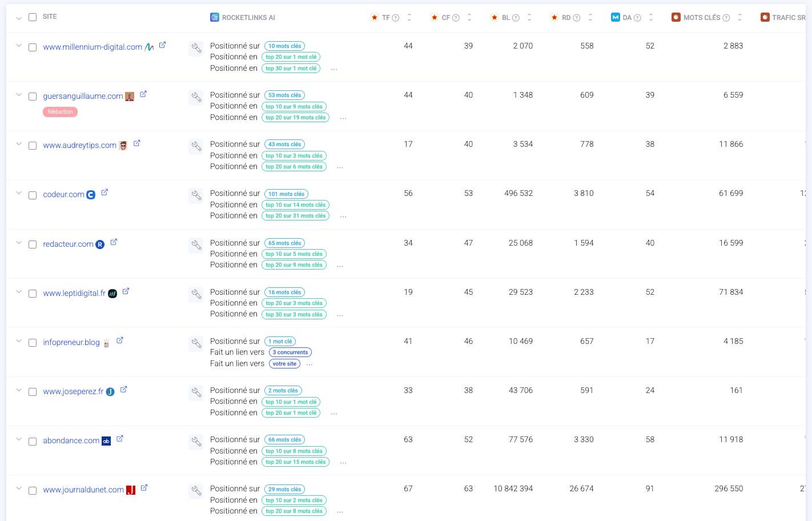
Task: Open external link icon next to www.audreytips.com
Action: point(137,143)
